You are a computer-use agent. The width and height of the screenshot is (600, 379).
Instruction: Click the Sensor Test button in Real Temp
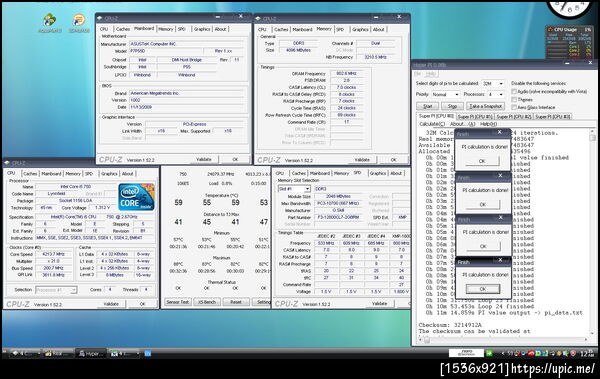[178, 302]
